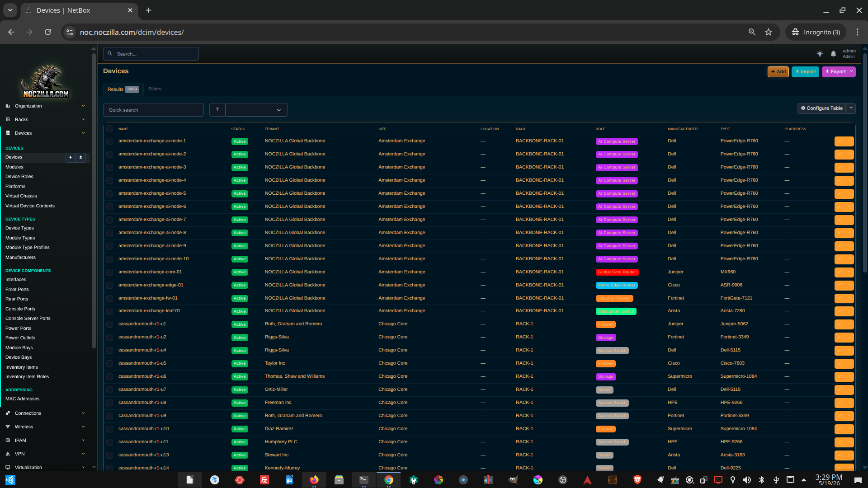Screen dimensions: 868x488
Task: Open actions dropdown arrow for amsterdam-exchange-ai-node-3
Action: [x=849, y=168]
